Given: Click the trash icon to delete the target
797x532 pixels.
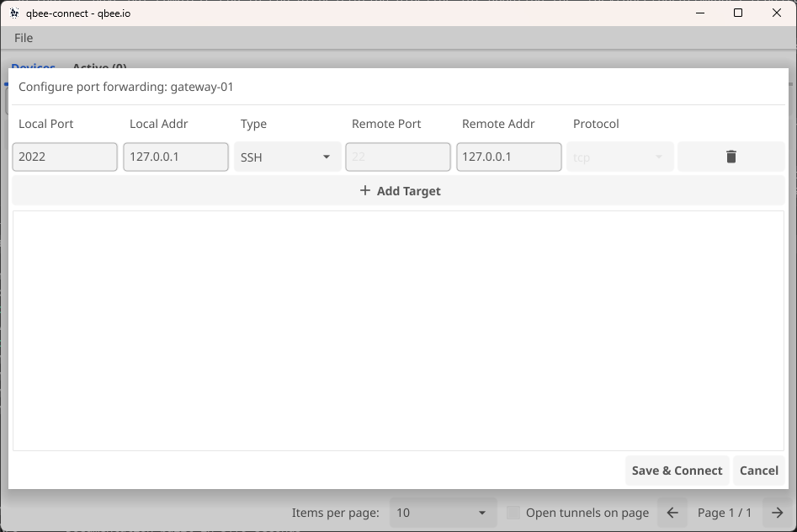Looking at the screenshot, I should 730,156.
